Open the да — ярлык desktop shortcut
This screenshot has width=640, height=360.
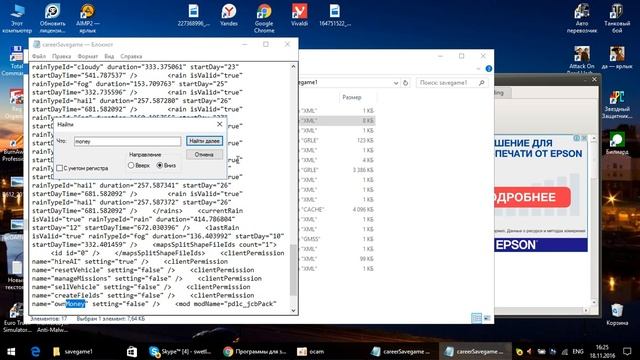pyautogui.click(x=617, y=57)
